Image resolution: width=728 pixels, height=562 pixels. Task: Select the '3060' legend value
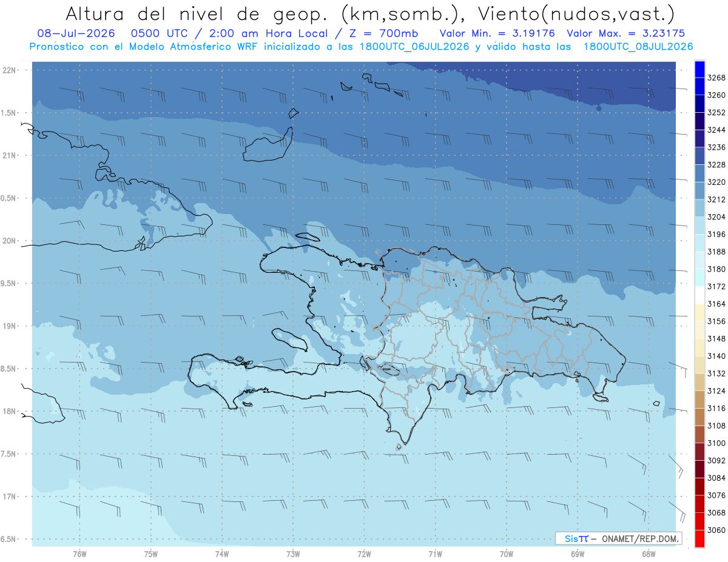tap(716, 530)
